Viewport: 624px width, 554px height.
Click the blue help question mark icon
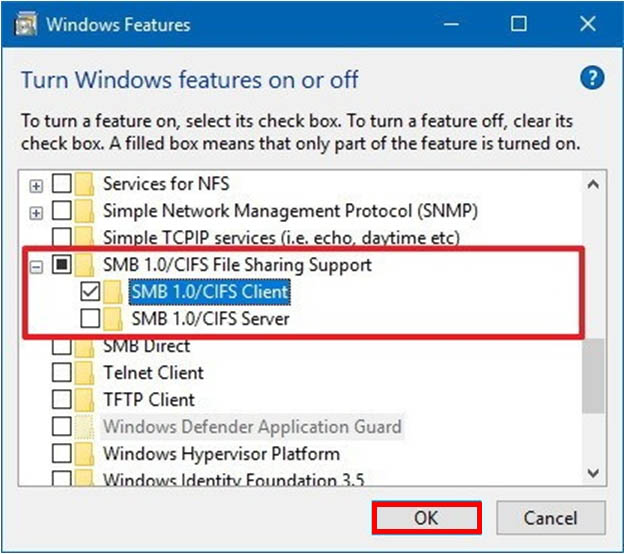tap(590, 78)
